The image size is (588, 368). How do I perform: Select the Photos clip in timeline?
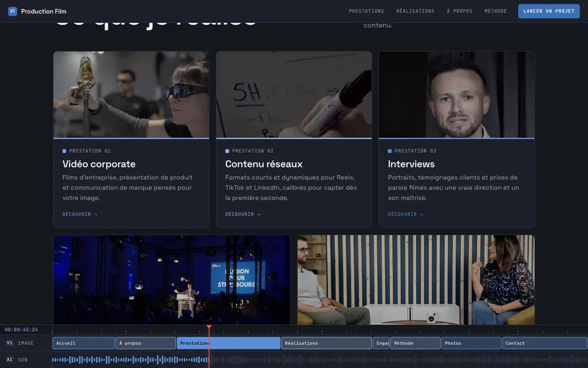click(471, 343)
